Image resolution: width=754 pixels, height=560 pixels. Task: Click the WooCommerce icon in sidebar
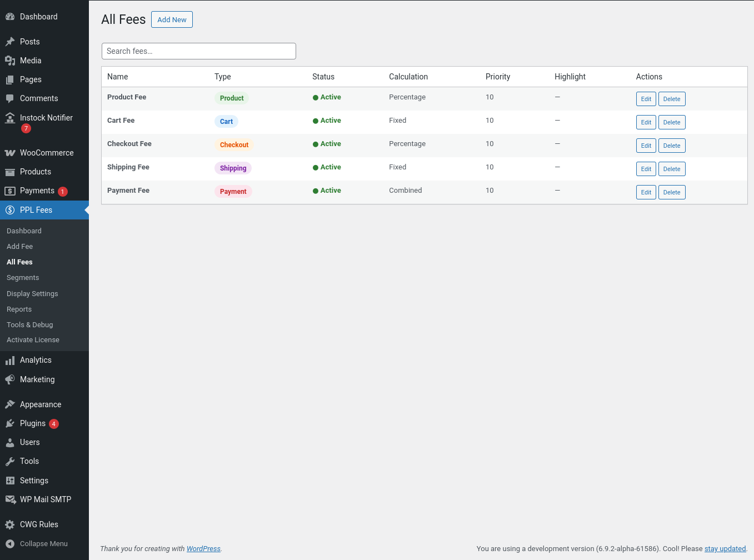10,153
